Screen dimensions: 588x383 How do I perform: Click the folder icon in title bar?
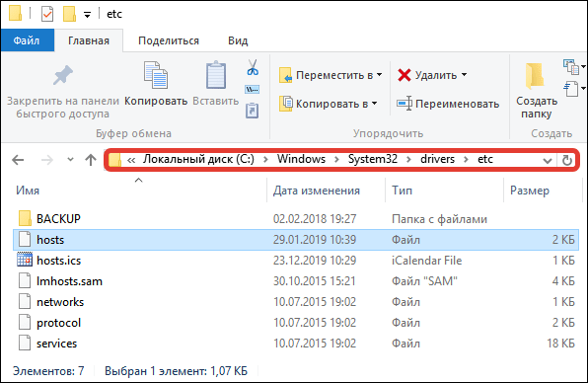[16, 13]
